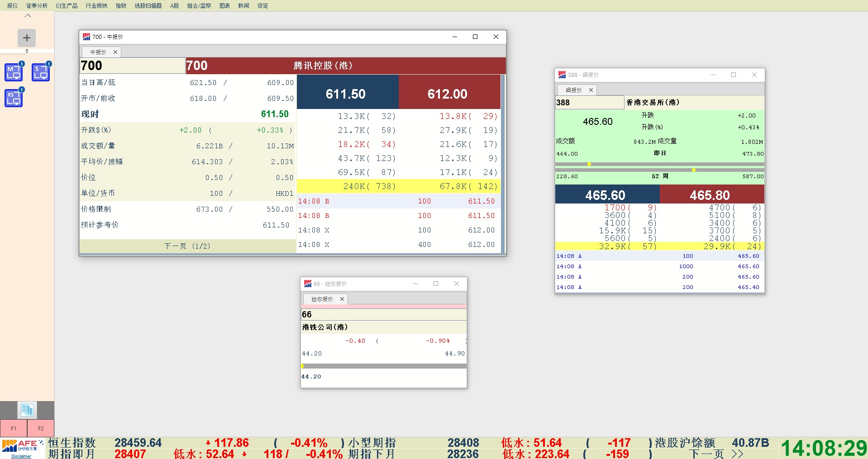Close the 细报价 tab
This screenshot has width=868, height=459.
pyautogui.click(x=591, y=90)
